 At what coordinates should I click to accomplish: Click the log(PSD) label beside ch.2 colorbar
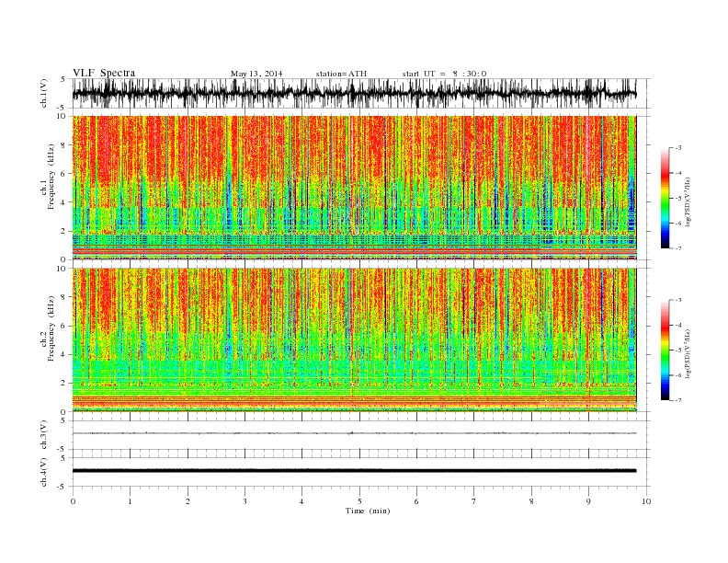click(688, 355)
